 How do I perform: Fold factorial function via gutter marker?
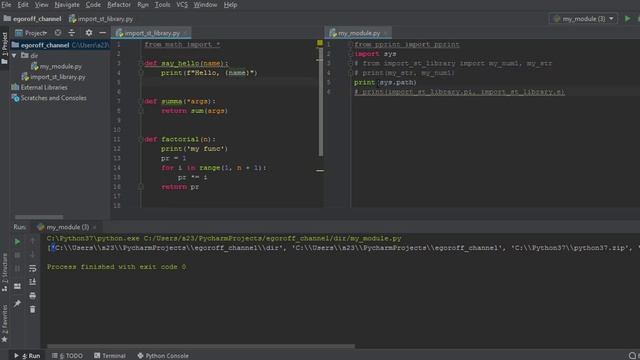pyautogui.click(x=140, y=139)
